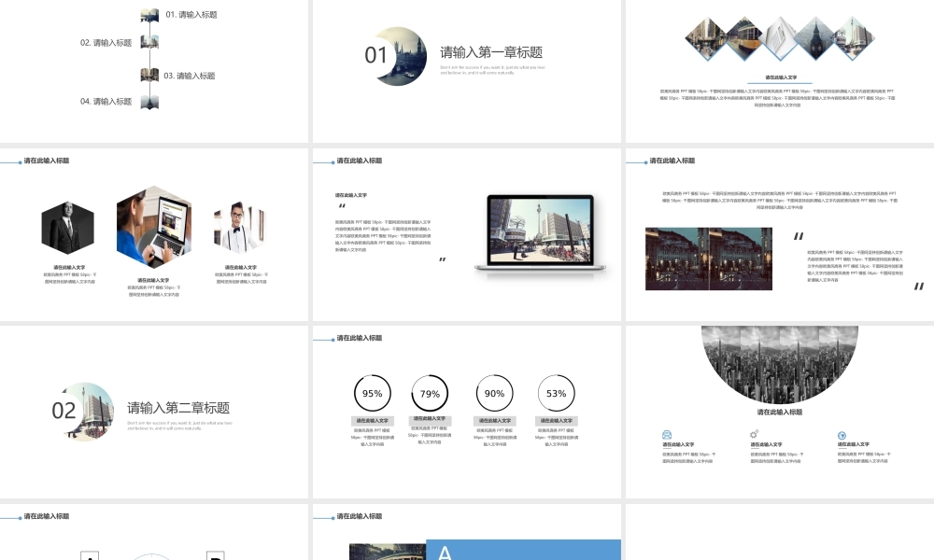Click the woman with laptop hexagon photo
The image size is (934, 560).
(154, 228)
